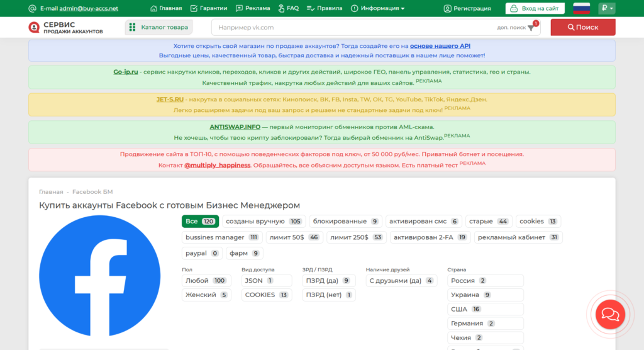The width and height of the screenshot is (644, 350).
Task: Open the JET-S.RU ad link
Action: [170, 99]
